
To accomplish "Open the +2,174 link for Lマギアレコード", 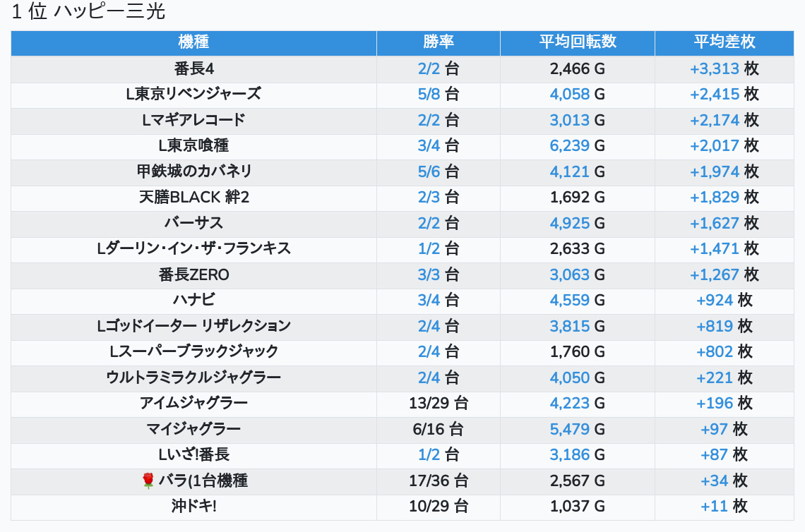I will click(714, 121).
